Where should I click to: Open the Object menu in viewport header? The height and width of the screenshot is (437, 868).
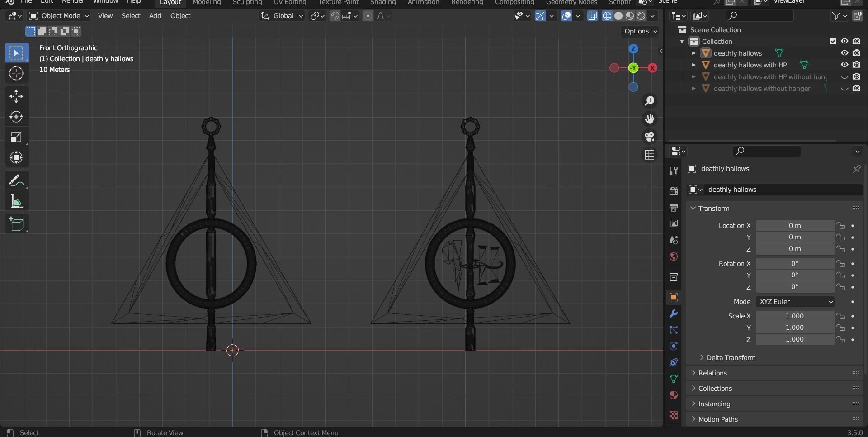(180, 16)
